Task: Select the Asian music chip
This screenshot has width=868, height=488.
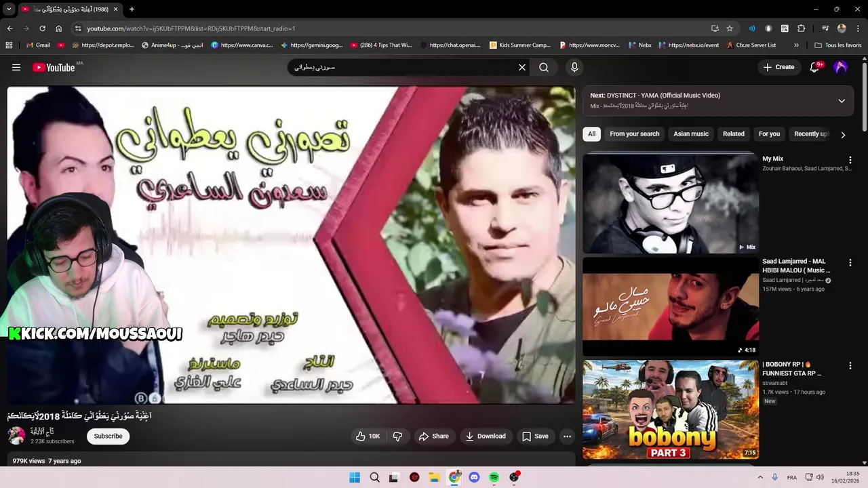Action: point(690,134)
